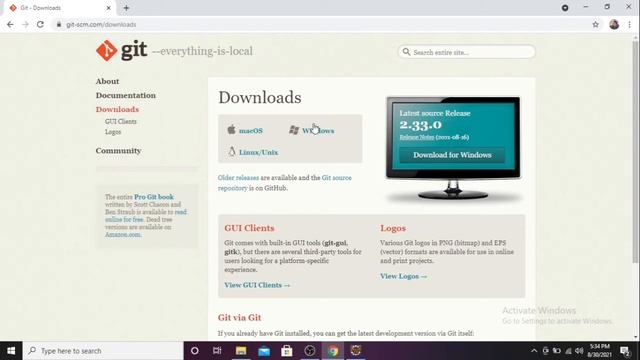Click Chrome icon on taskbar

333,351
